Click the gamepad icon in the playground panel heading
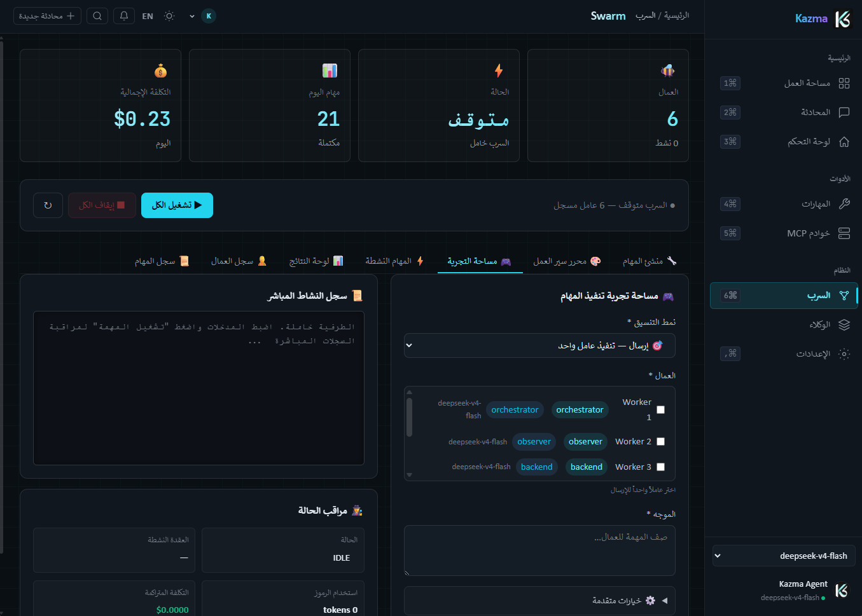 668,296
